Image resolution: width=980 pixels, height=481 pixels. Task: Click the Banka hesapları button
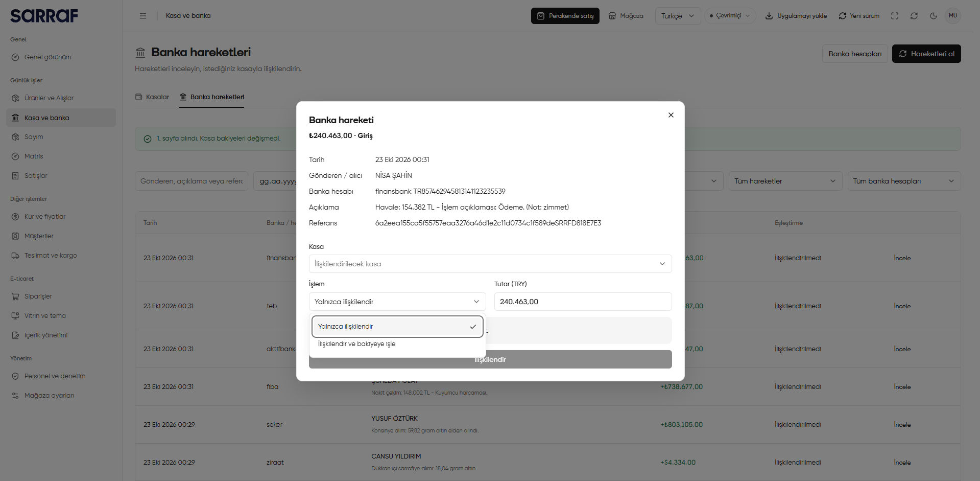pos(855,54)
